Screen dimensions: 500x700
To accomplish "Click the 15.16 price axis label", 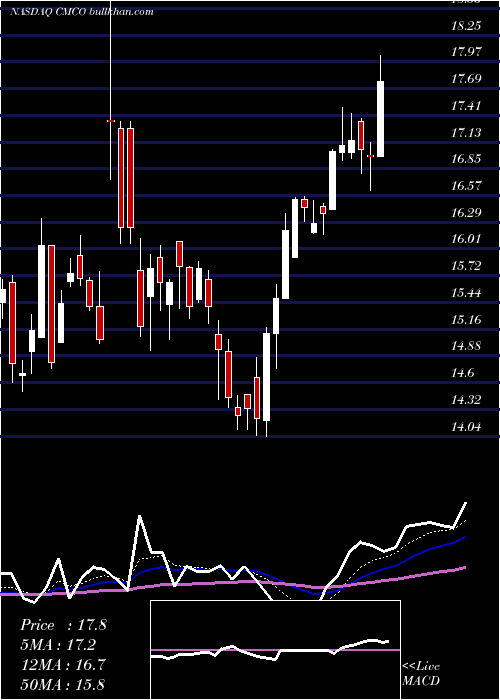I will pos(466,320).
